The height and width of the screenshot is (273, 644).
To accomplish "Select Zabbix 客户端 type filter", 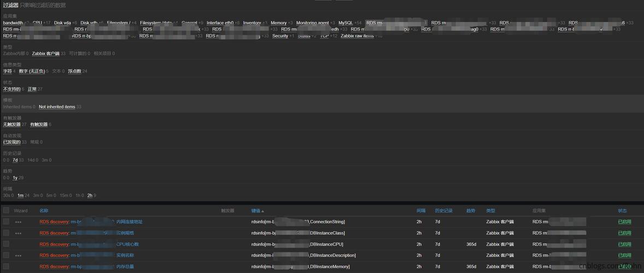I will pyautogui.click(x=45, y=54).
